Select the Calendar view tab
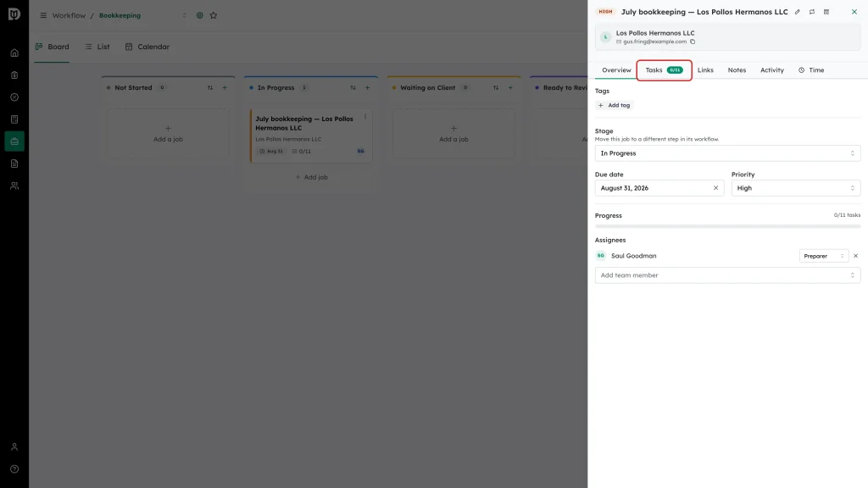The image size is (868, 488). coord(147,47)
